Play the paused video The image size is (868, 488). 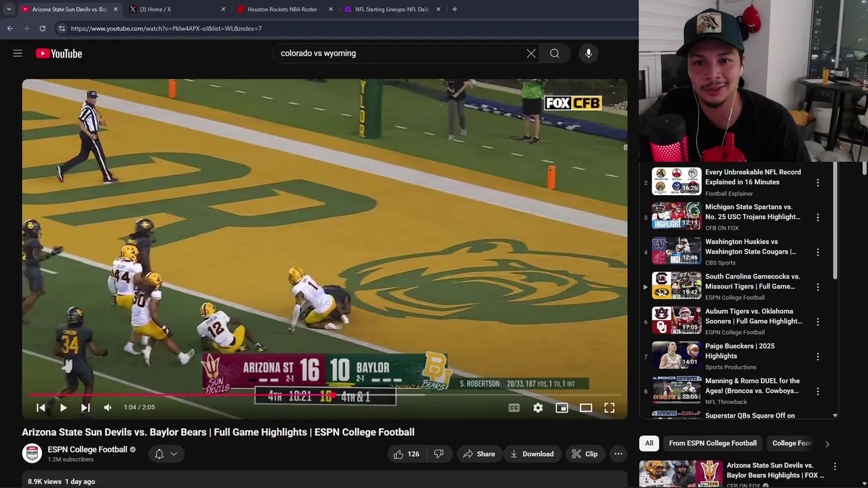pos(63,407)
